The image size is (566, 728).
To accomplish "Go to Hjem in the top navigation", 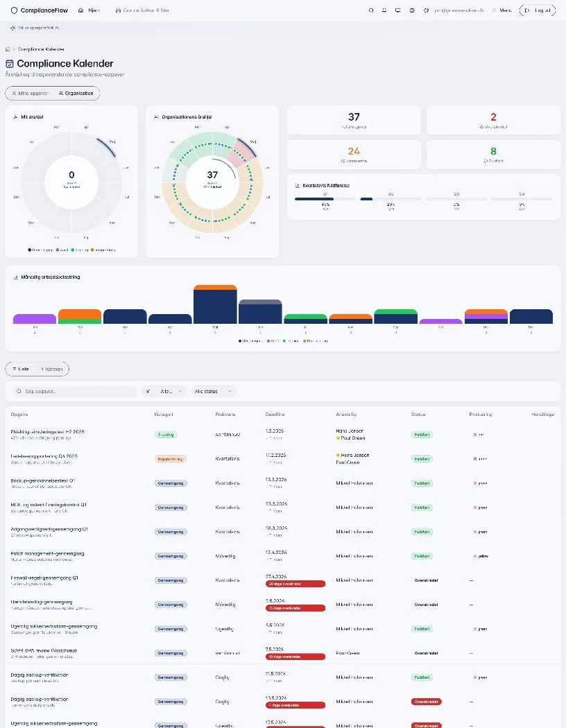I will coord(89,10).
